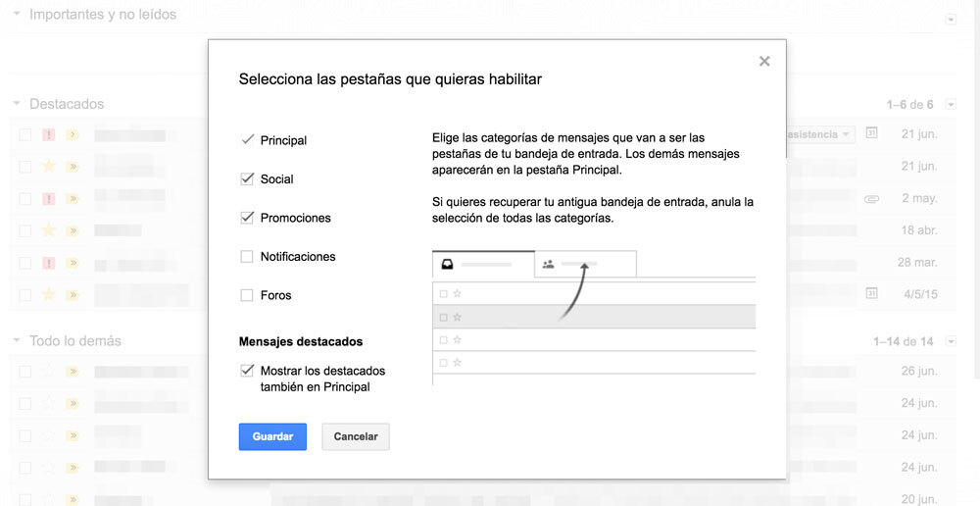Click the people tab icon in preview
Viewport: 980px width, 506px height.
pos(548,265)
